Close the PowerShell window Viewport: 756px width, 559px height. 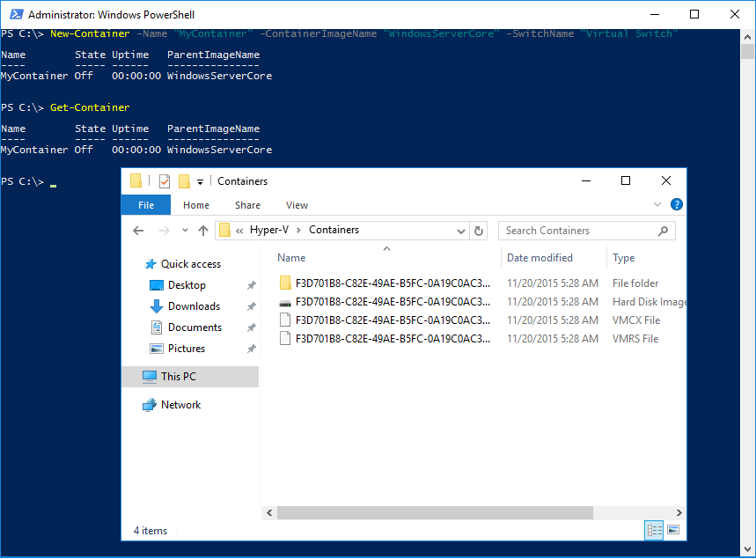[x=735, y=14]
